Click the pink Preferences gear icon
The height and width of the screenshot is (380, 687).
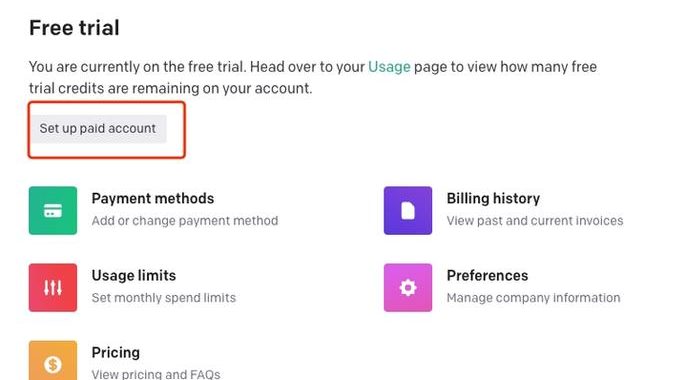coord(408,288)
